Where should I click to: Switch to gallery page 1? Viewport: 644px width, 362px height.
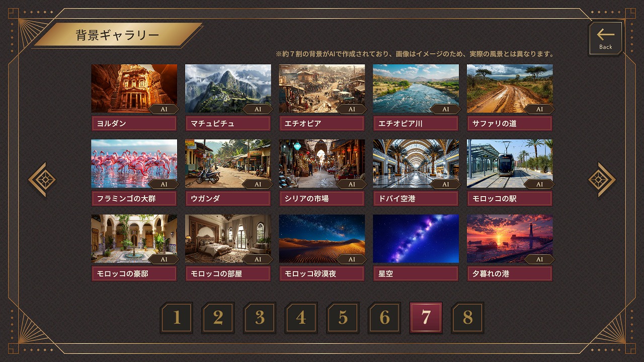click(177, 318)
